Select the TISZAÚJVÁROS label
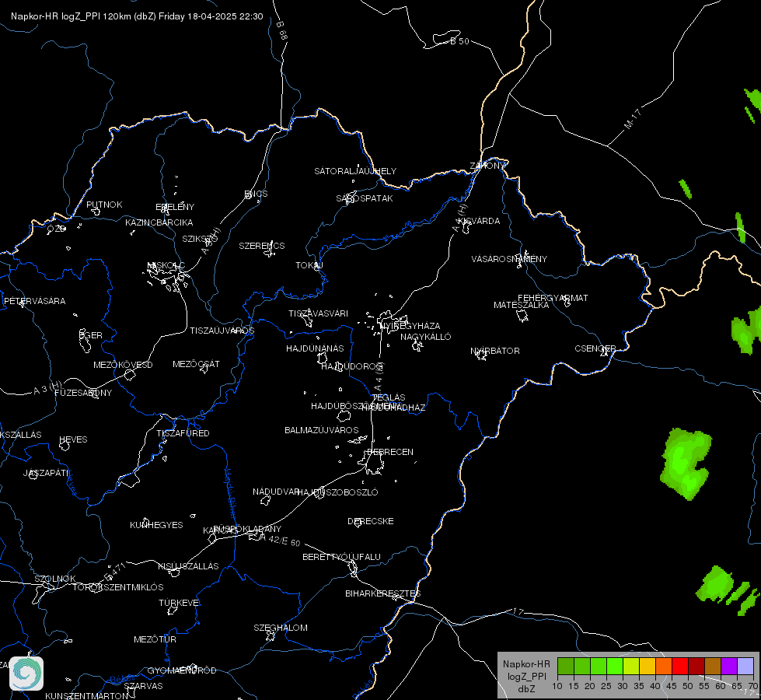This screenshot has height=700, width=761. 222,331
